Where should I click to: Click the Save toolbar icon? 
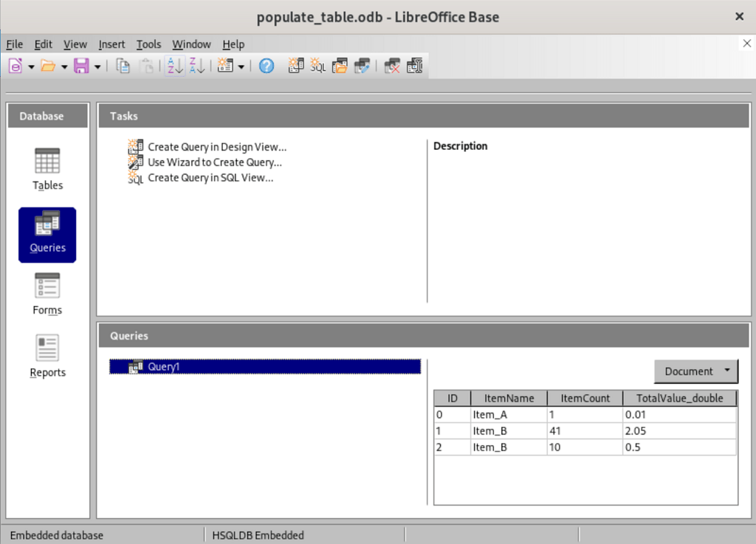click(x=81, y=66)
